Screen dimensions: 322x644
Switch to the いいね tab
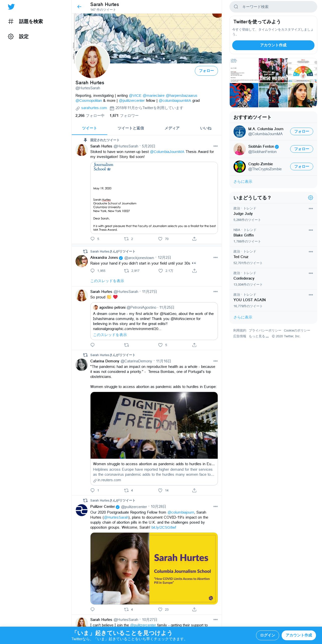pos(206,128)
